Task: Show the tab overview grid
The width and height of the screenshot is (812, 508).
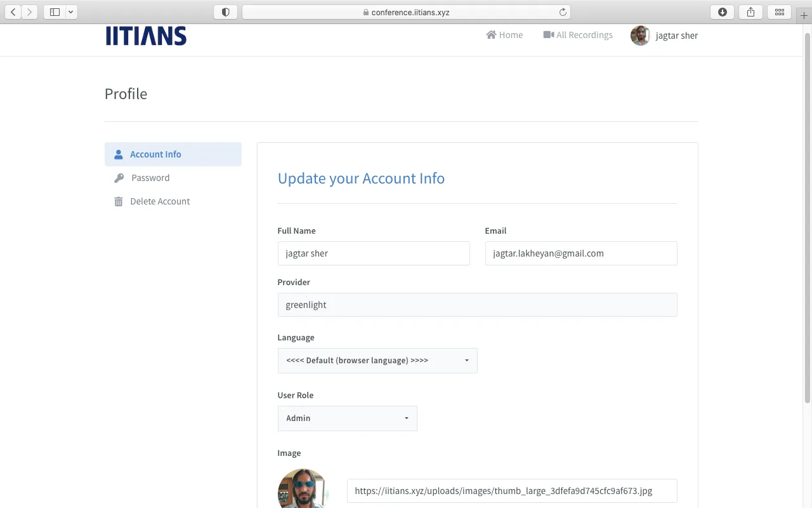Action: tap(780, 12)
